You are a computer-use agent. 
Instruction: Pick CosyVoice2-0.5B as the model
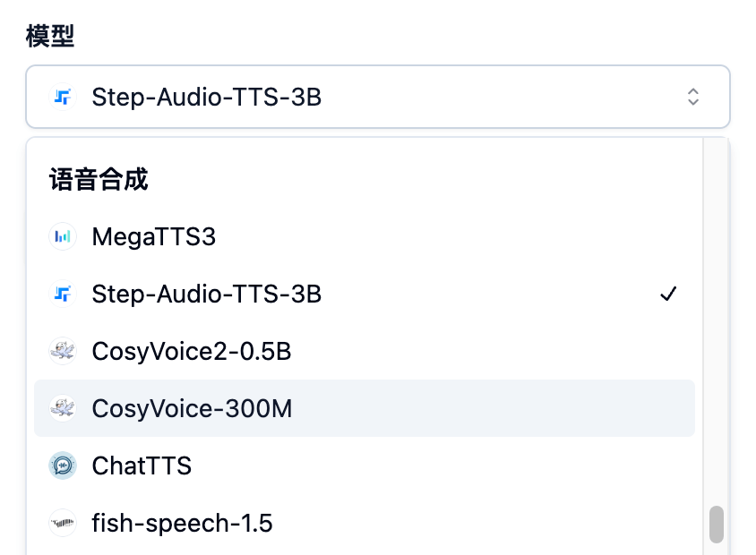(x=192, y=351)
